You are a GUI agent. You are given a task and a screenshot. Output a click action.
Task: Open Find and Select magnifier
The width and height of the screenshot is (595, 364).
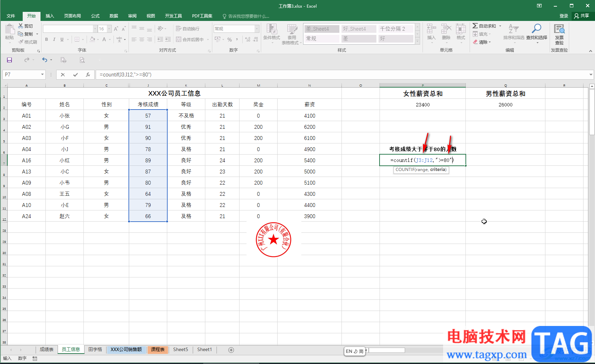[536, 29]
